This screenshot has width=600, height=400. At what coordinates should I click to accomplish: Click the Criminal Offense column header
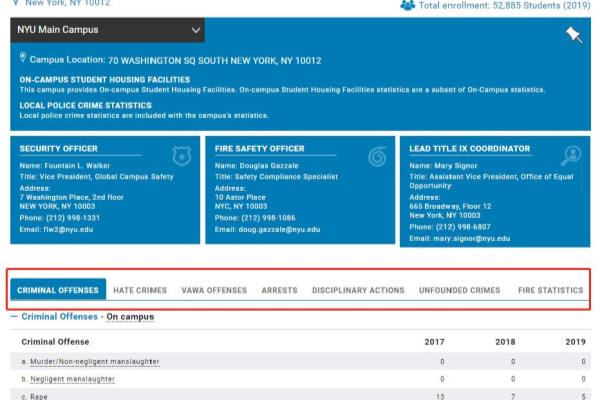tap(55, 342)
